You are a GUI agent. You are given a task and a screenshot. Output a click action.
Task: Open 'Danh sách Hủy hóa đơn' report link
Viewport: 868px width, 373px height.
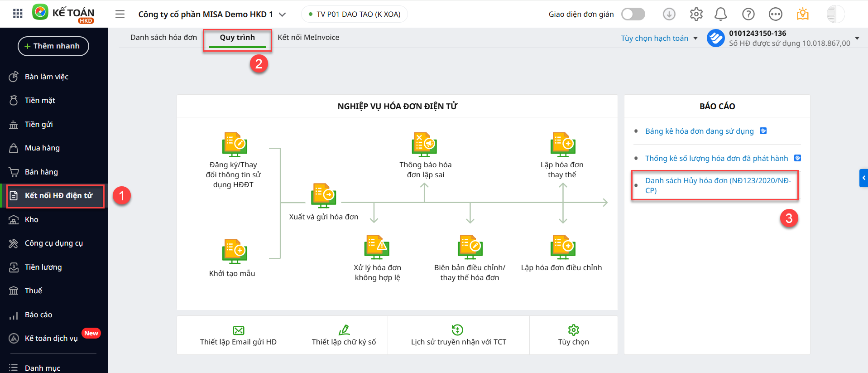(x=718, y=185)
